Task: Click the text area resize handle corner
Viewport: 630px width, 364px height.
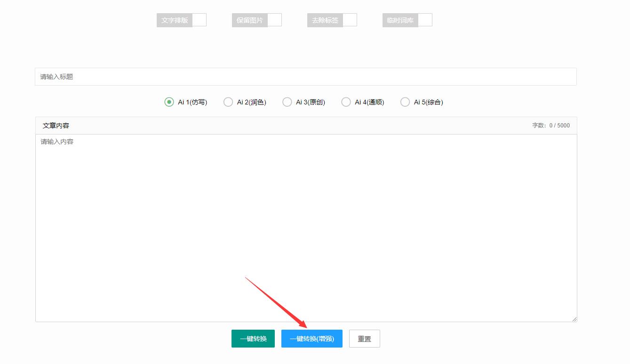Action: [574, 319]
